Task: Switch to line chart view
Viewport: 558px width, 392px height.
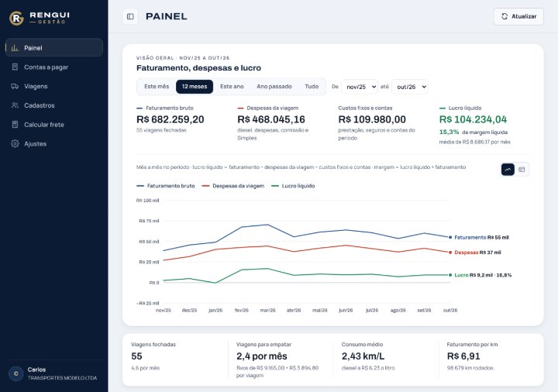Action: click(x=508, y=170)
